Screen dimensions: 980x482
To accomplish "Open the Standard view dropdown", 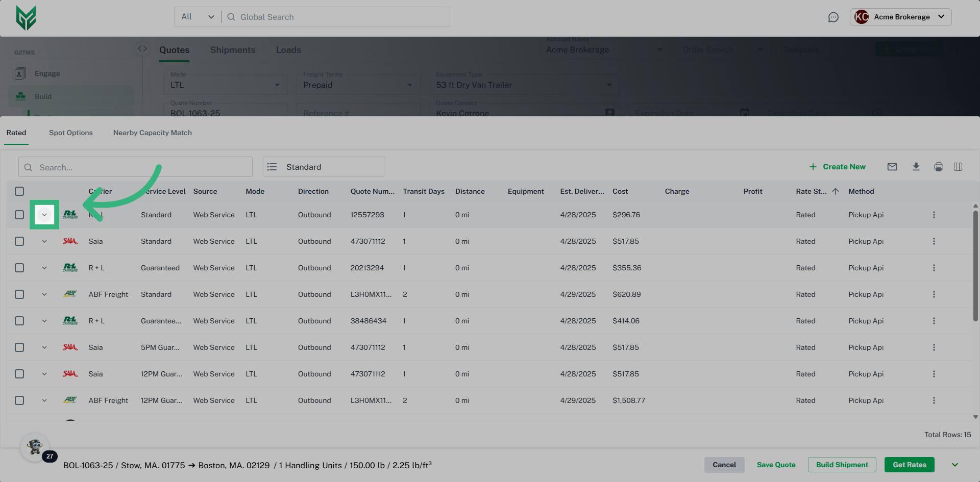I will click(324, 167).
